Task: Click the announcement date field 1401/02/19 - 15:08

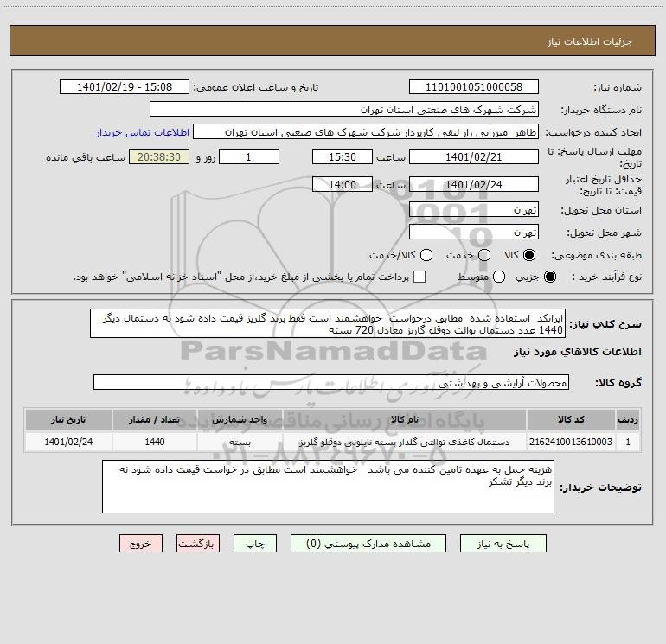Action: point(125,86)
